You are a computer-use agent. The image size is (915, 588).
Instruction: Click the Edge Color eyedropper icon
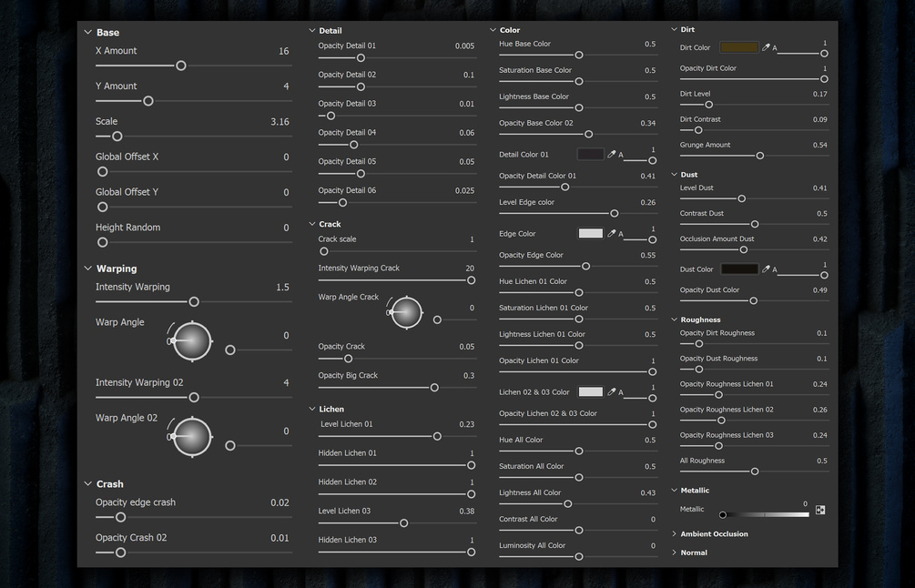pos(612,233)
